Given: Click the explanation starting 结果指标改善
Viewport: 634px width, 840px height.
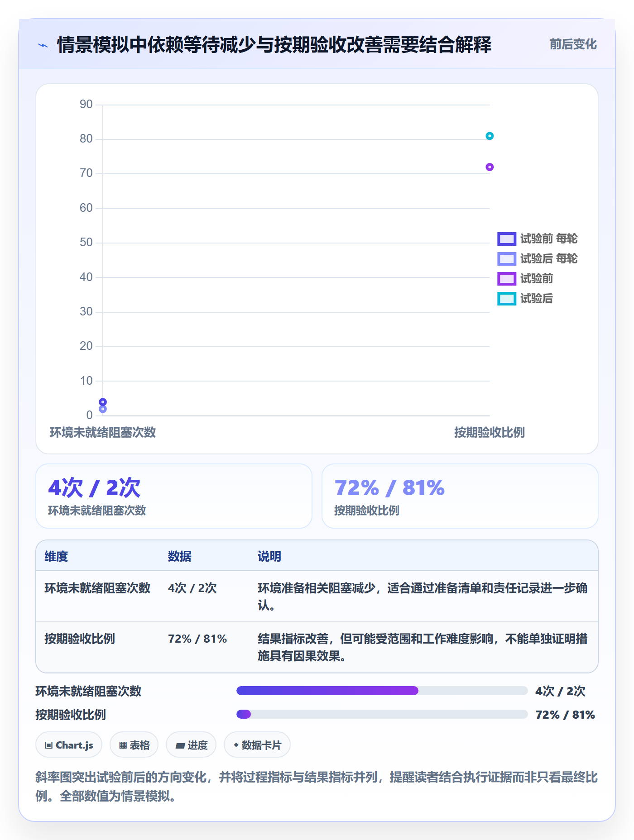Looking at the screenshot, I should point(423,647).
